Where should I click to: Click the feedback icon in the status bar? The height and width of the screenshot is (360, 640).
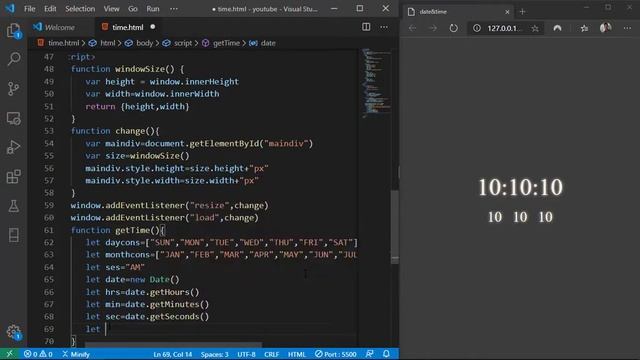(370, 354)
